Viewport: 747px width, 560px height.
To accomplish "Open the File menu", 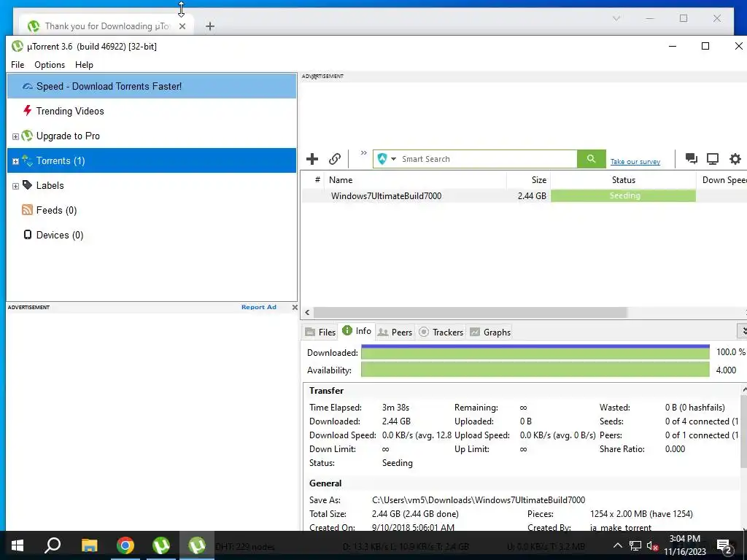I will point(18,65).
